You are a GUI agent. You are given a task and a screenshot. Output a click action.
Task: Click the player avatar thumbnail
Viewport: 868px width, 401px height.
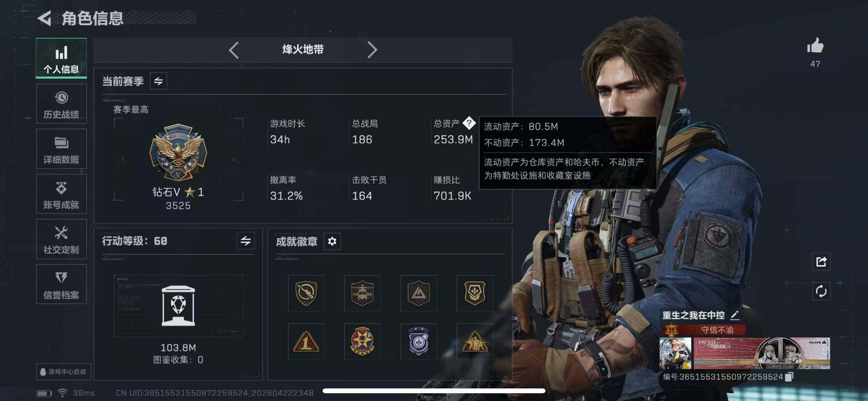tap(675, 353)
